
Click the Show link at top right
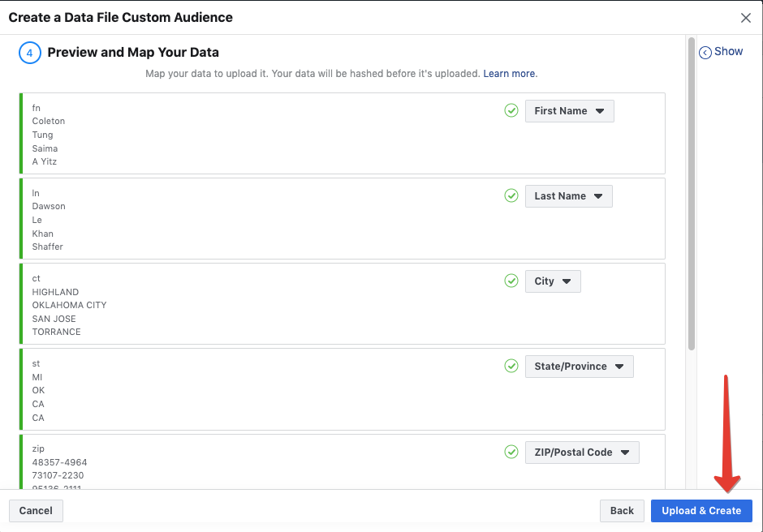[x=728, y=52]
